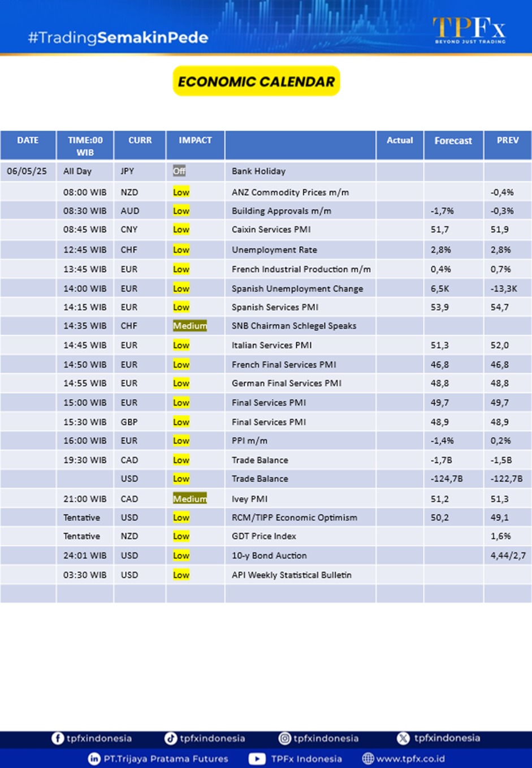Click the Medium impact tag for SNB Chairman

pyautogui.click(x=190, y=326)
